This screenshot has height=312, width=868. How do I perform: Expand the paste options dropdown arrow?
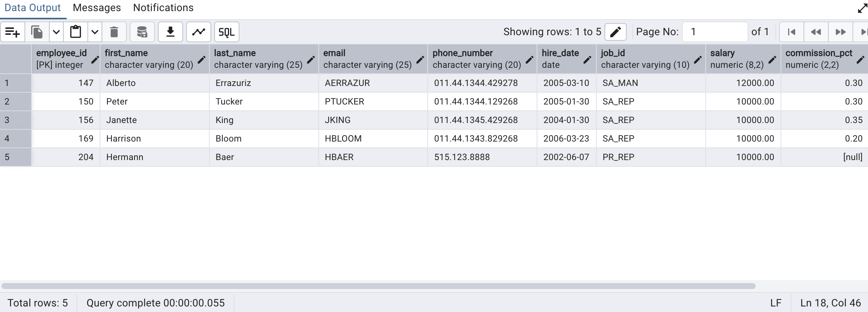click(95, 32)
